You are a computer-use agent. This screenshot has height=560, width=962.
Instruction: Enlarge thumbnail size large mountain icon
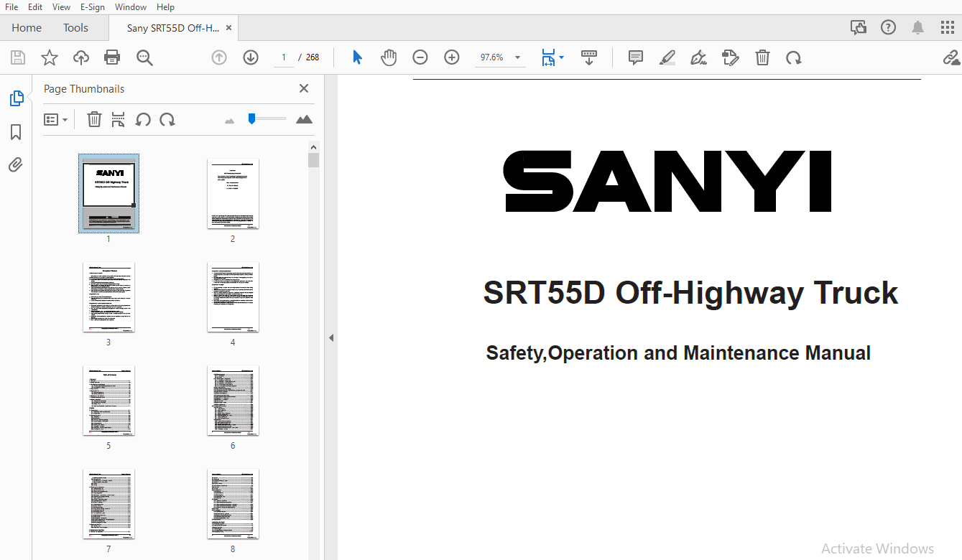click(x=304, y=119)
